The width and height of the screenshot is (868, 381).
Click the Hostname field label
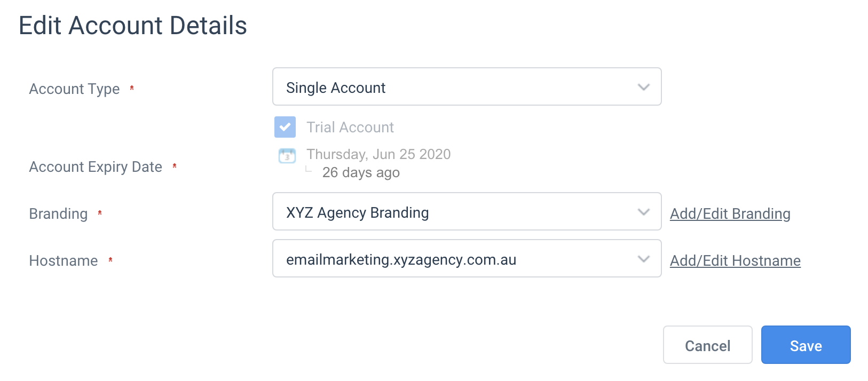point(64,260)
